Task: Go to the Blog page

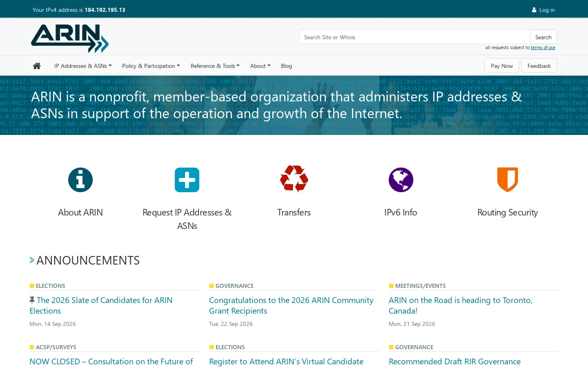Action: point(286,66)
